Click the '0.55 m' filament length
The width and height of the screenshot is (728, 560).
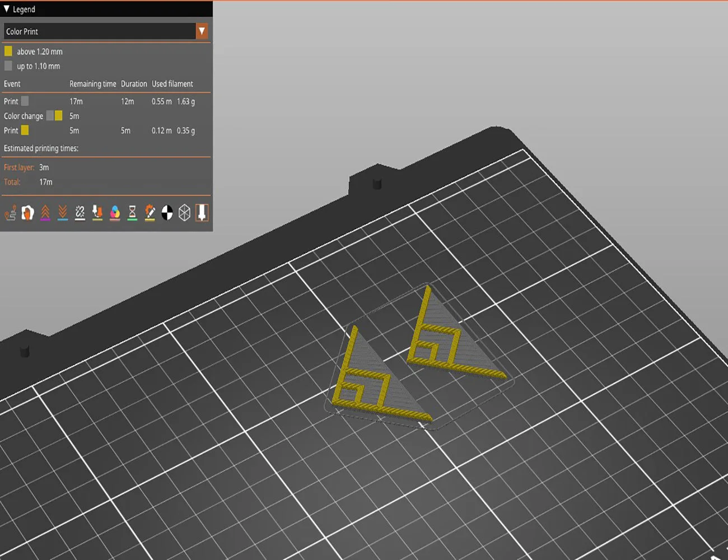click(162, 101)
